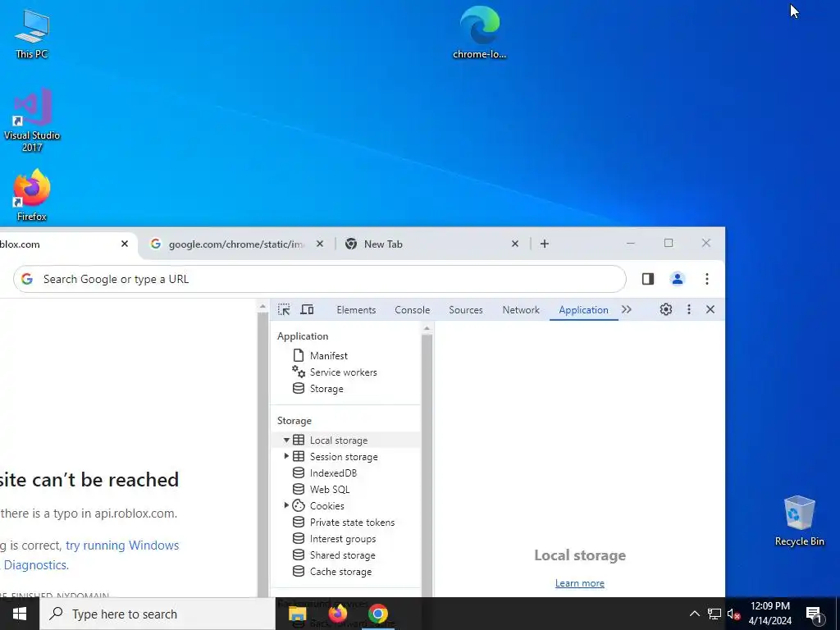Select IndexedDB in the storage list

tap(333, 473)
